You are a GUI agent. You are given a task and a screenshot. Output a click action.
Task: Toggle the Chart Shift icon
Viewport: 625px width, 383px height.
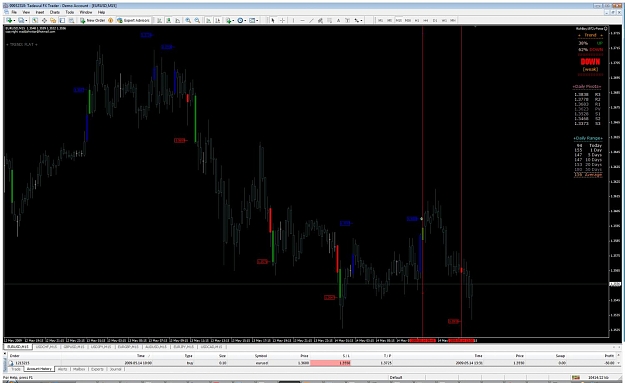pyautogui.click(x=218, y=20)
